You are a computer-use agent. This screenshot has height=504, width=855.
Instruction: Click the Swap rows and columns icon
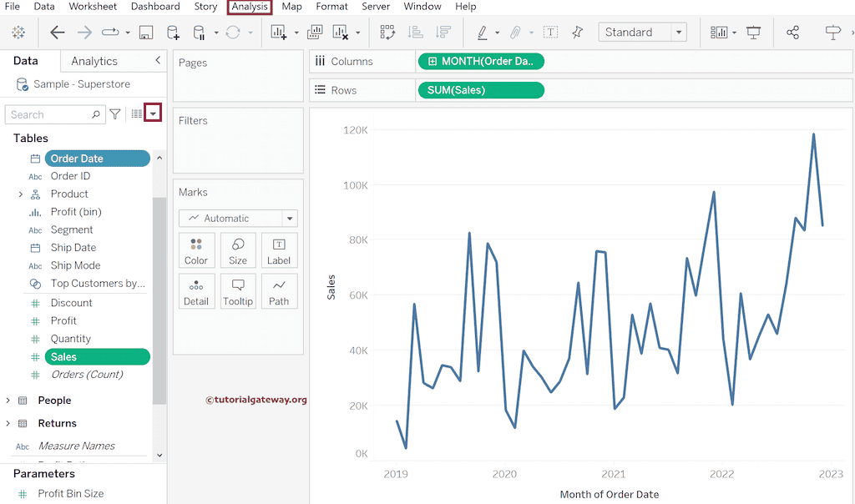(x=387, y=33)
